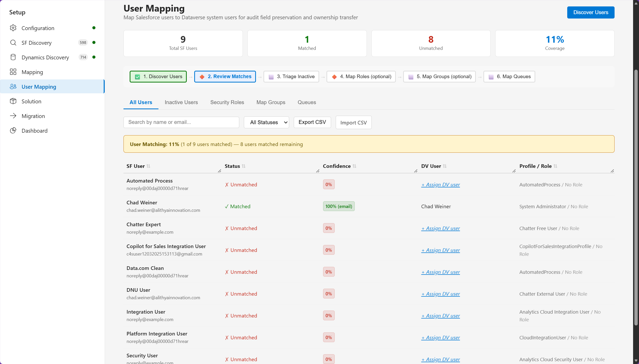This screenshot has width=639, height=364.
Task: Click the page vertical scrollbar
Action: [636, 197]
